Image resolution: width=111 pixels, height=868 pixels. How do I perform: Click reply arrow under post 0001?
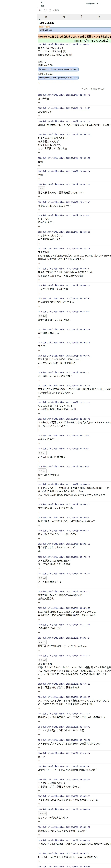click(x=39, y=83)
